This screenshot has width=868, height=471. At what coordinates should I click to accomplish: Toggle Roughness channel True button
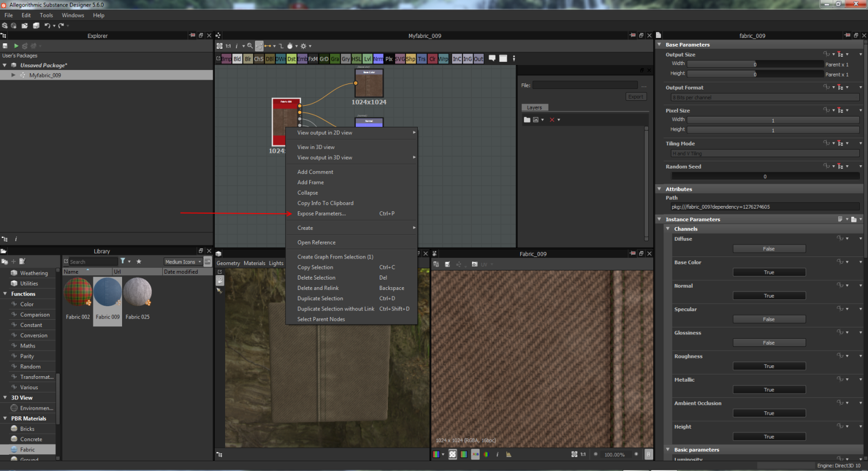(769, 366)
